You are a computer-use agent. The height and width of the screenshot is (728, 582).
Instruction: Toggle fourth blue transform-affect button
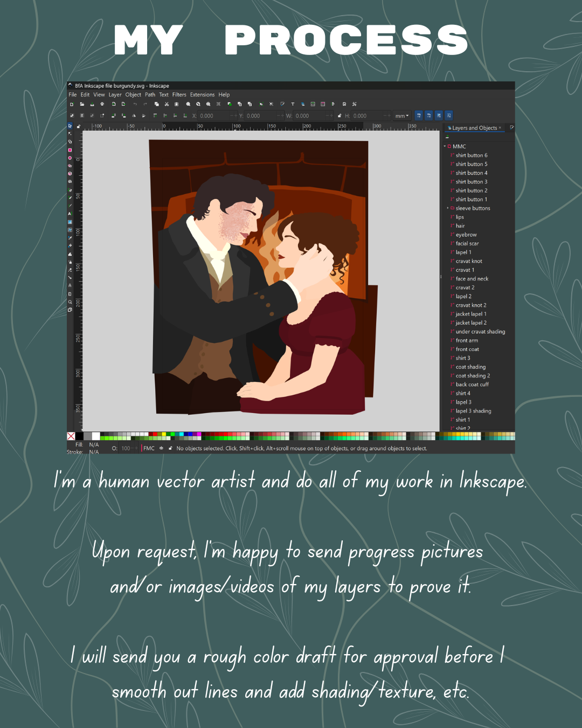click(x=448, y=115)
